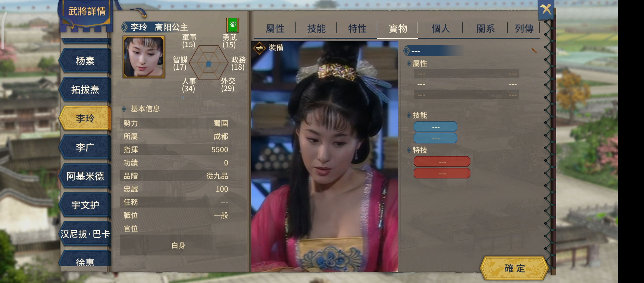644x283 pixels.
Task: Click the diamond icon beside 李玲 name
Action: 124,27
